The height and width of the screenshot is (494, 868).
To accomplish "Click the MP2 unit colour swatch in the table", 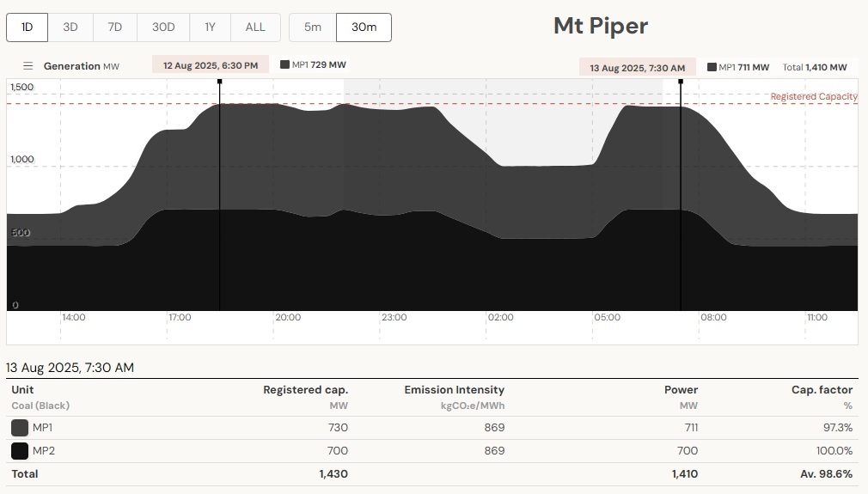I will pos(20,451).
